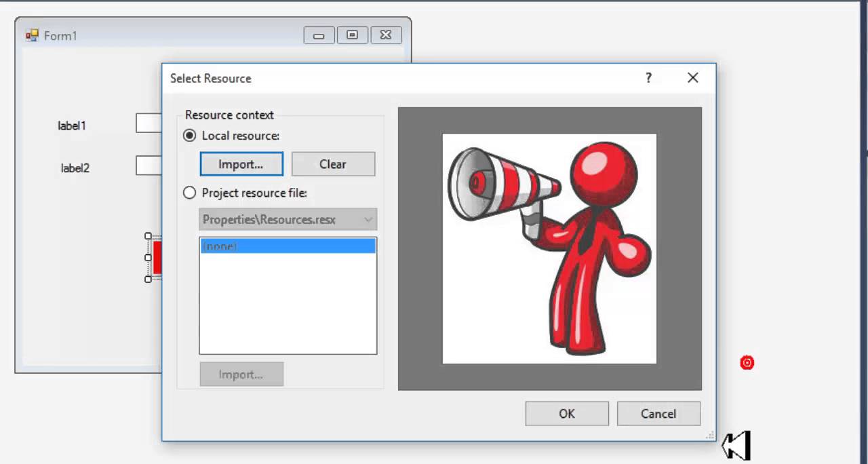The image size is (868, 464).
Task: Click the textbox next to label2
Action: point(149,166)
